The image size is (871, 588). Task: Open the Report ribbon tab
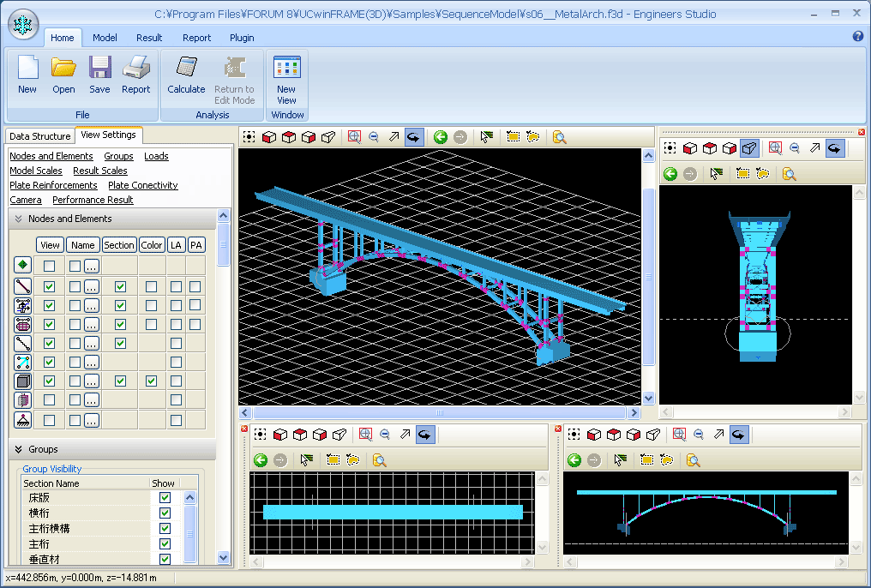click(x=196, y=38)
